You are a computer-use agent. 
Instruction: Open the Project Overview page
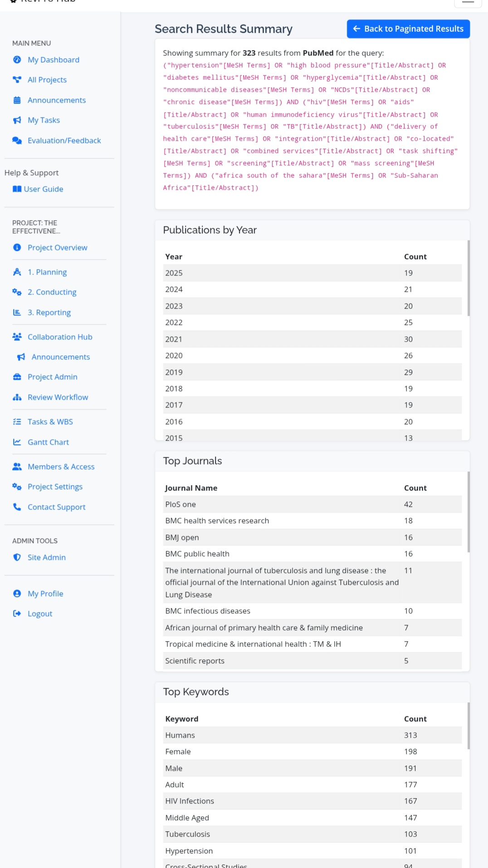coord(57,248)
